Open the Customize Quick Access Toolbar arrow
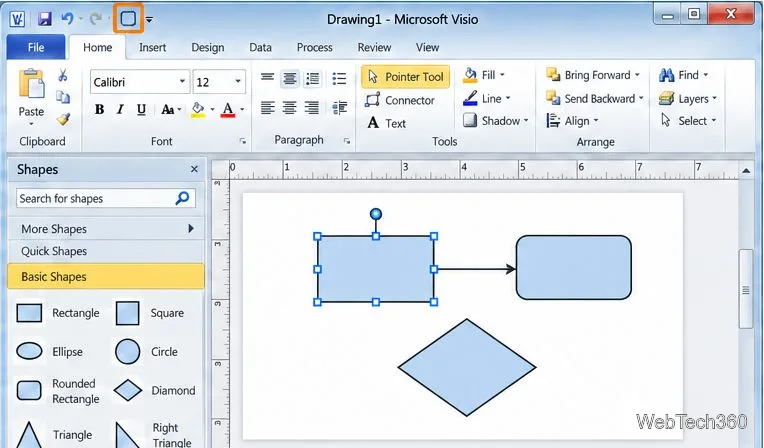 [x=150, y=20]
